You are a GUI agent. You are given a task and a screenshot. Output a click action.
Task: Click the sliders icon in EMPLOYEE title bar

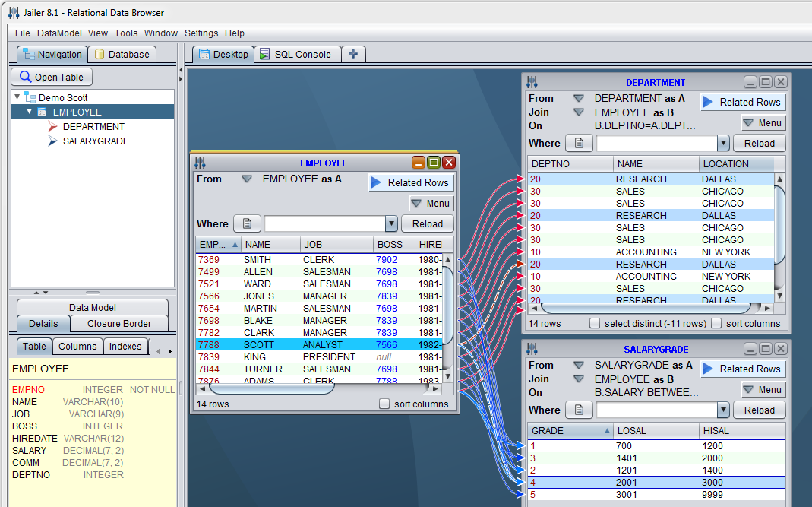point(201,163)
